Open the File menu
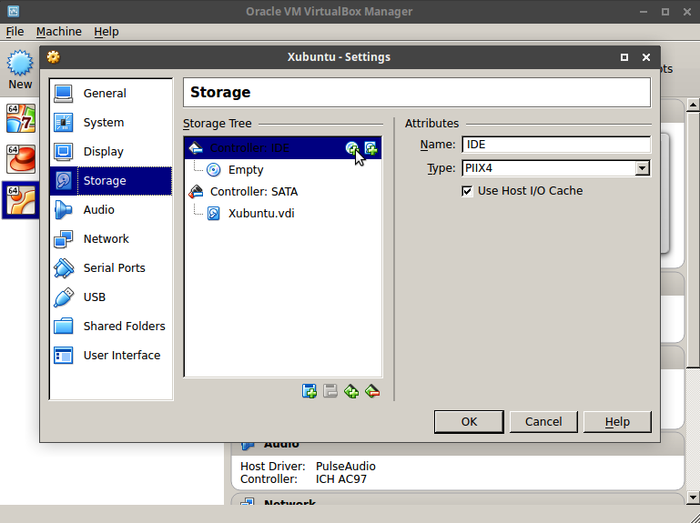 tap(15, 32)
